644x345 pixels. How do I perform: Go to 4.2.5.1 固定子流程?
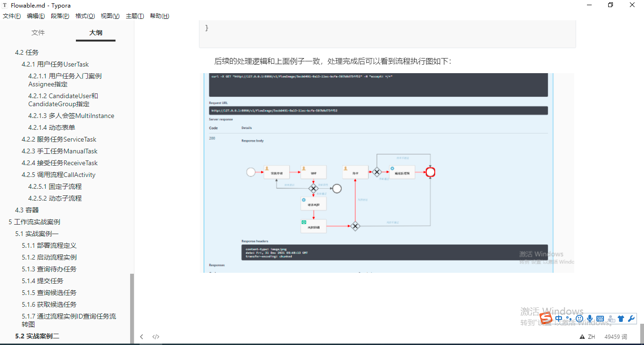click(55, 186)
